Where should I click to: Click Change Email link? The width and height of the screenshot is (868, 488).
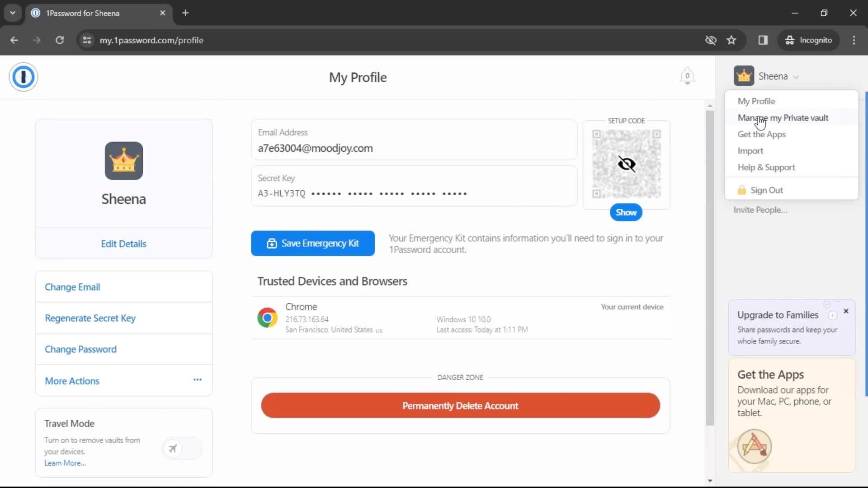(72, 286)
